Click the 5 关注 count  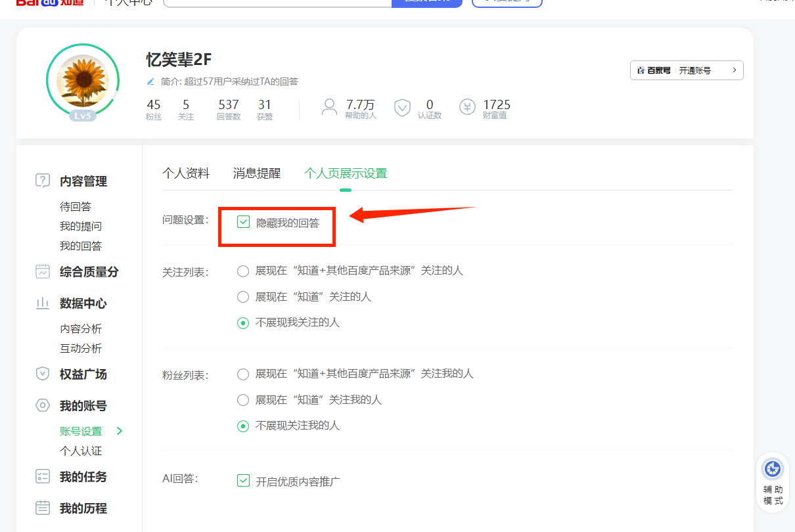[186, 109]
